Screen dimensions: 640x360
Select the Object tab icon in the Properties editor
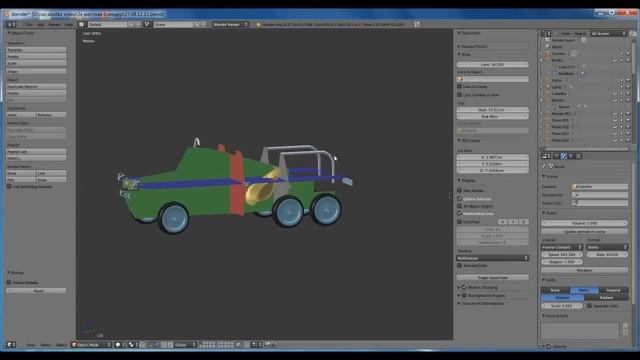pos(578,156)
